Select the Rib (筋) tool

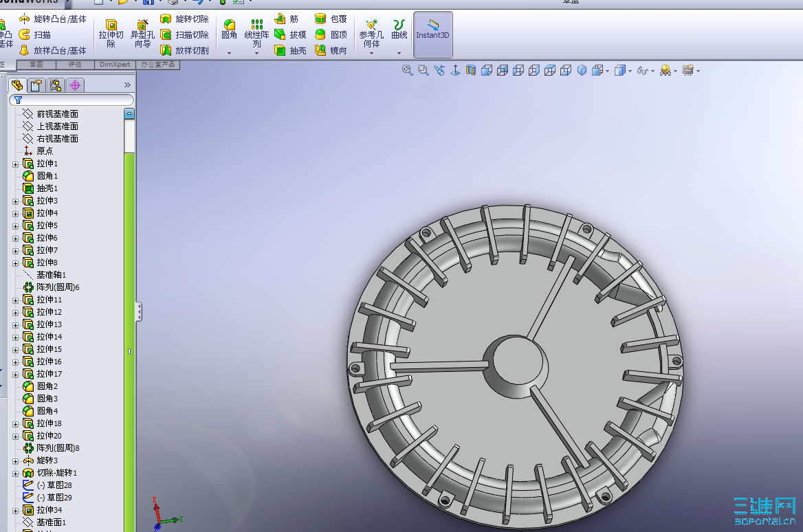286,19
